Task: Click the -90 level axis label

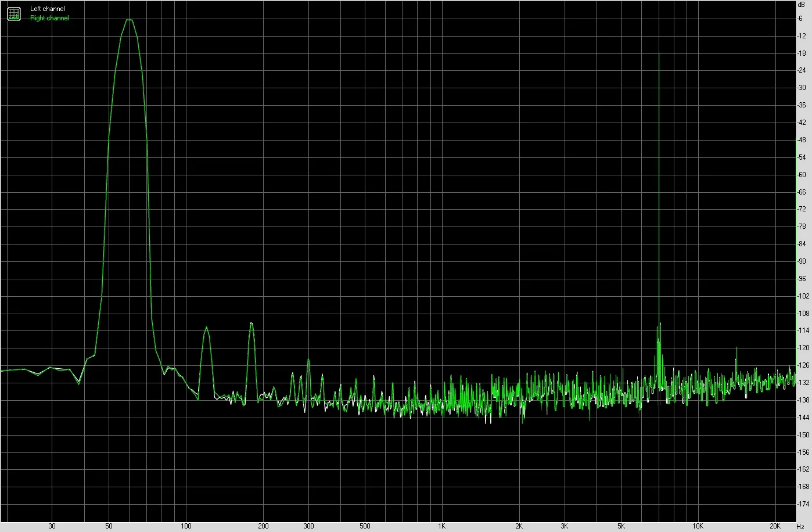Action: pos(802,261)
